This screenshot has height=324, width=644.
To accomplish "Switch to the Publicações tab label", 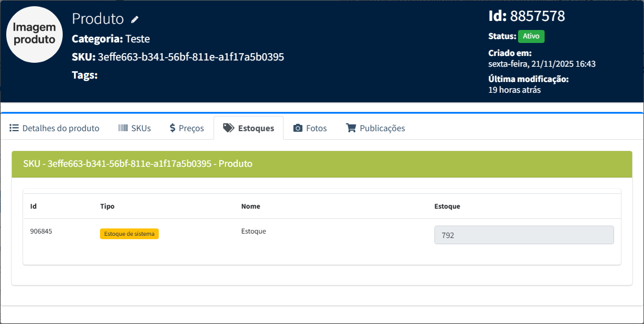I will coord(382,128).
